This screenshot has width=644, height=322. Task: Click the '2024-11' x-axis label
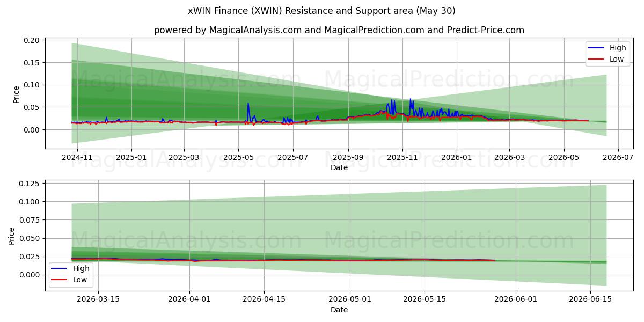click(x=77, y=158)
